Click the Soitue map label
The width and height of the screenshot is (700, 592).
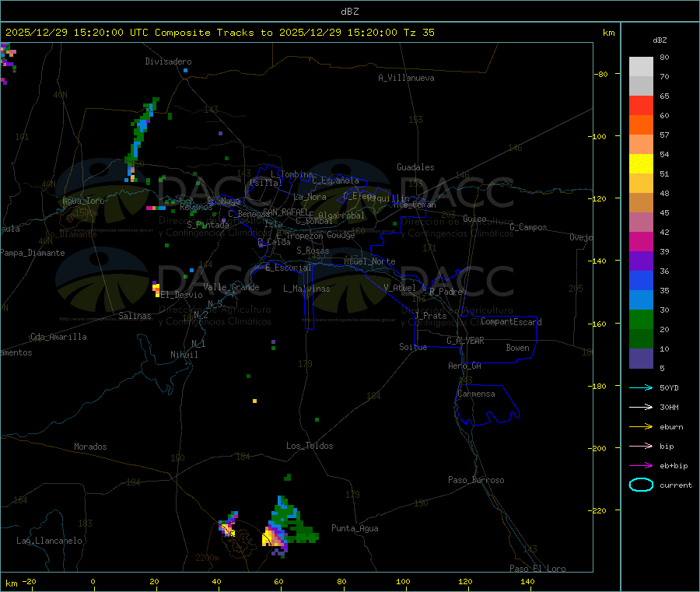pos(413,347)
